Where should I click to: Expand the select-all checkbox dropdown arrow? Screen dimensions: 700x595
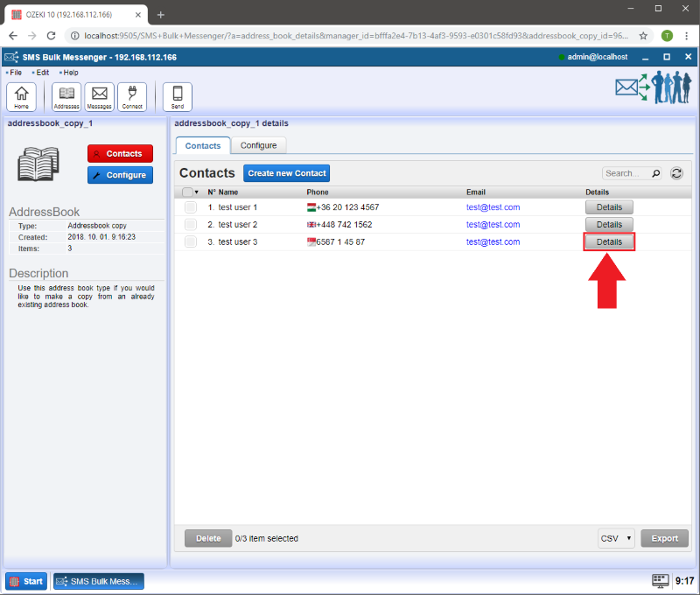point(198,192)
